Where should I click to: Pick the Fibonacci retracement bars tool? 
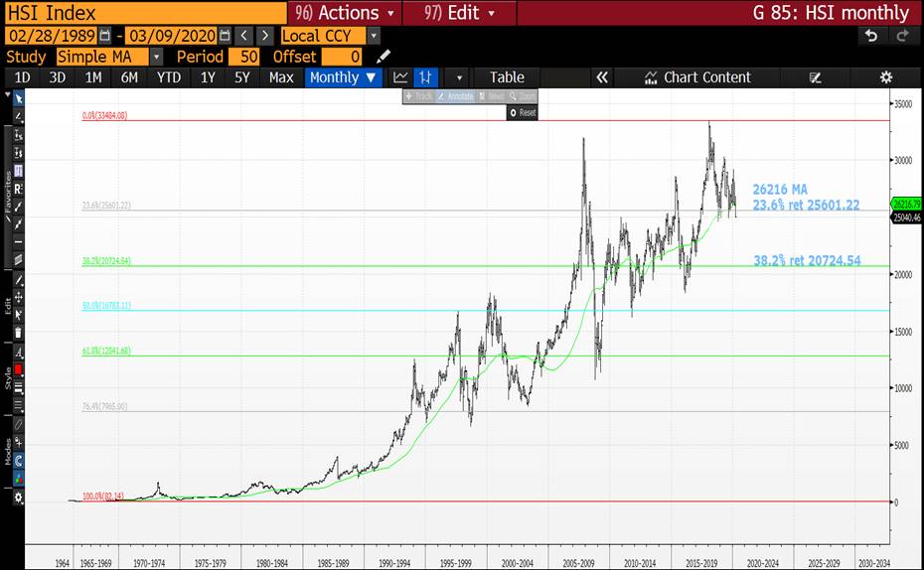pos(18,171)
